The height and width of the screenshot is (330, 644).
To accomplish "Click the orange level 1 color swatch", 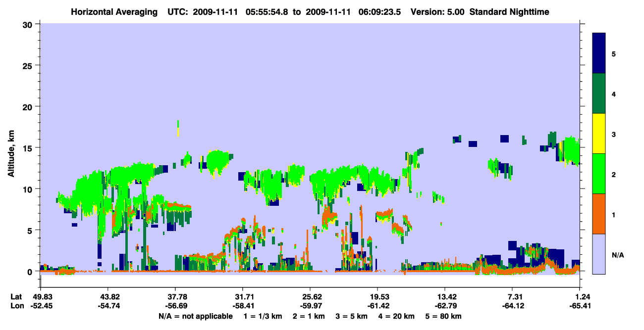I will point(599,214).
